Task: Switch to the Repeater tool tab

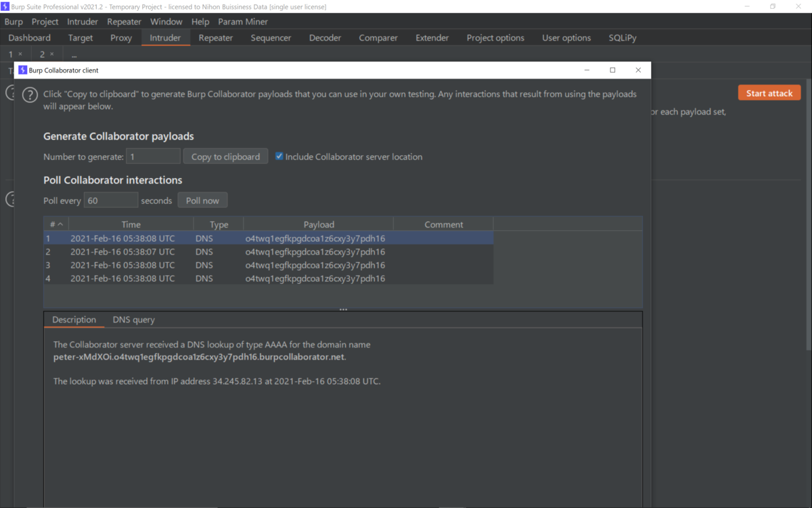Action: (x=216, y=38)
